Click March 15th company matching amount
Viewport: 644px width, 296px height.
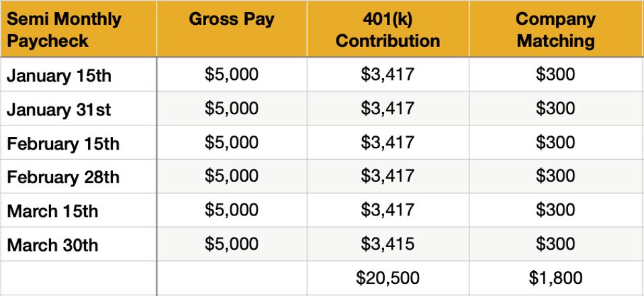pyautogui.click(x=555, y=210)
